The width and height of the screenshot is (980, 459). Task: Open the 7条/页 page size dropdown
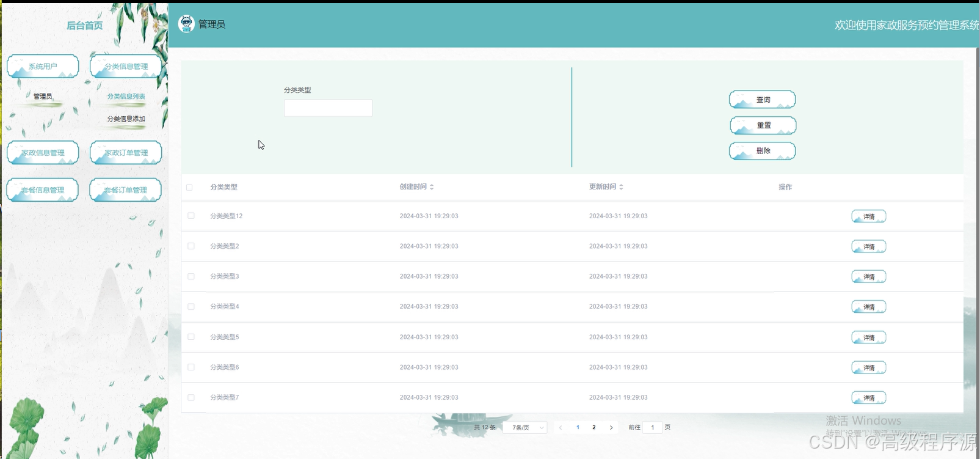tap(525, 428)
